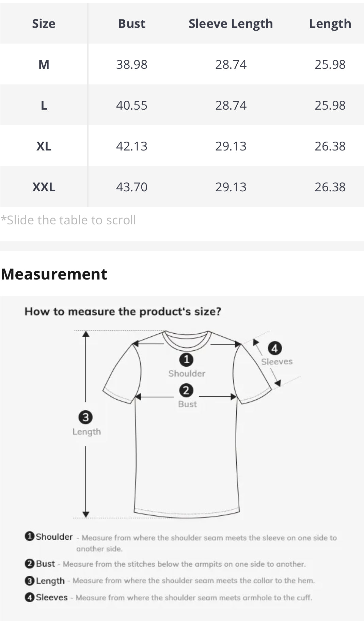Click the number 1 badge above the shirt's Shoulder label

[186, 360]
